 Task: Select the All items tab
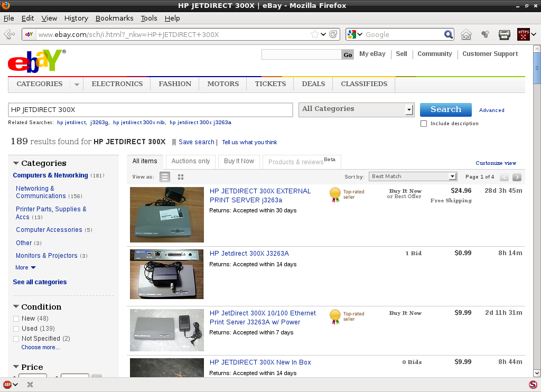point(145,161)
